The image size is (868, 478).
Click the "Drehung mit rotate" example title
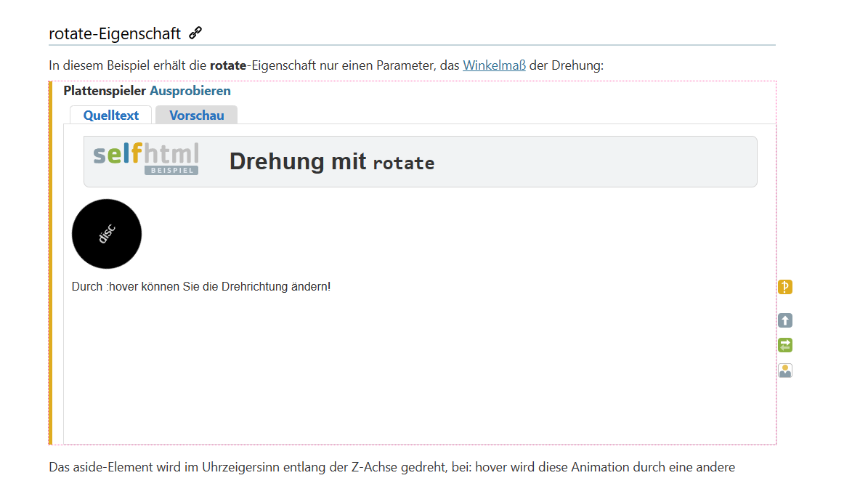(x=331, y=161)
